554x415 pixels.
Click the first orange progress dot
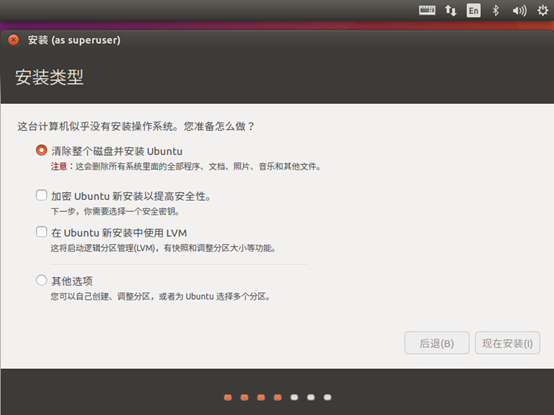[x=228, y=397]
